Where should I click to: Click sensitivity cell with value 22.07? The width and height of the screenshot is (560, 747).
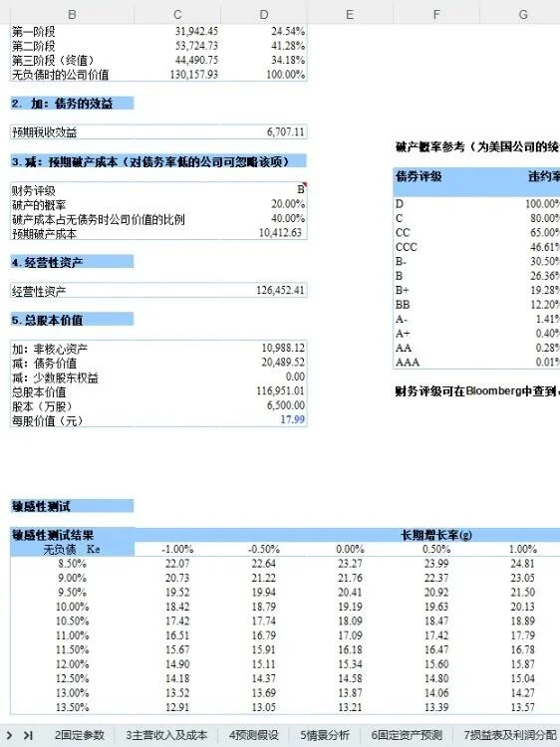click(x=177, y=564)
